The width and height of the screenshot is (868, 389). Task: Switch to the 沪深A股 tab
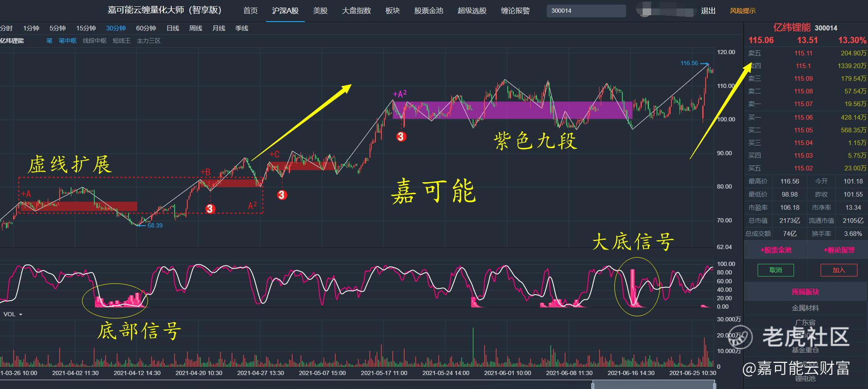[x=285, y=11]
